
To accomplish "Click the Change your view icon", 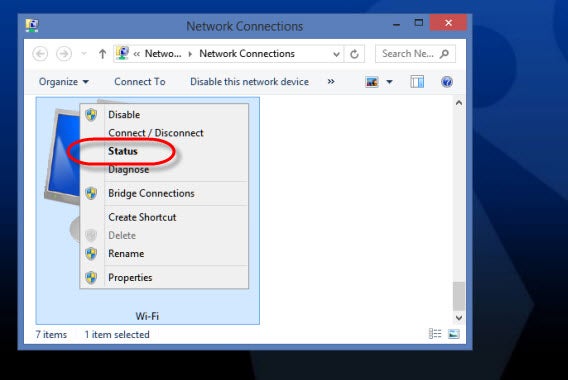I will coord(372,82).
